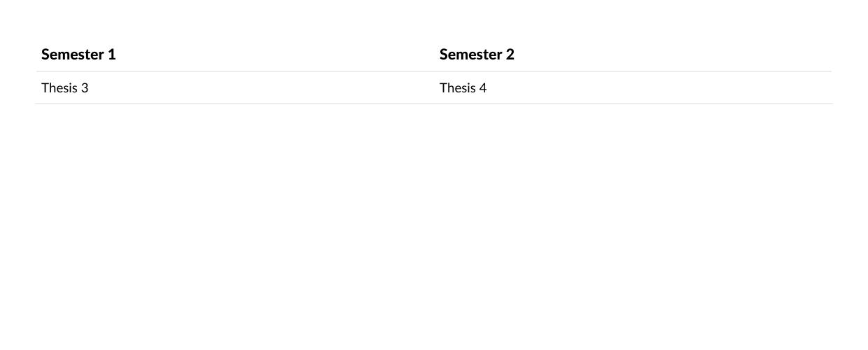Click the divider line below the header row
Screen dimensions: 868x350
(434, 71)
